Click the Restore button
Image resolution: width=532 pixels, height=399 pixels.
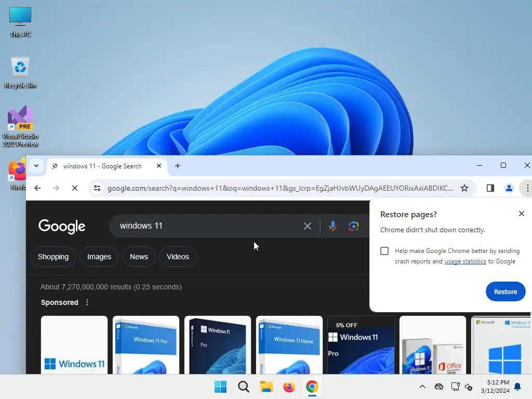click(506, 291)
